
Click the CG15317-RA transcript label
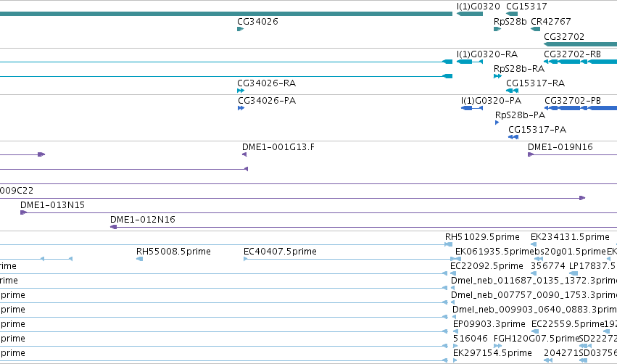tap(536, 83)
